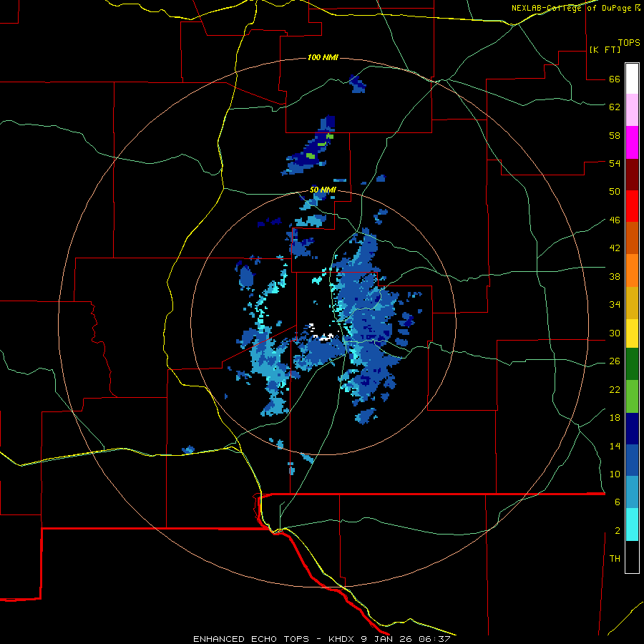644x644 pixels.
Task: Click the legend value 50
Action: pos(615,191)
